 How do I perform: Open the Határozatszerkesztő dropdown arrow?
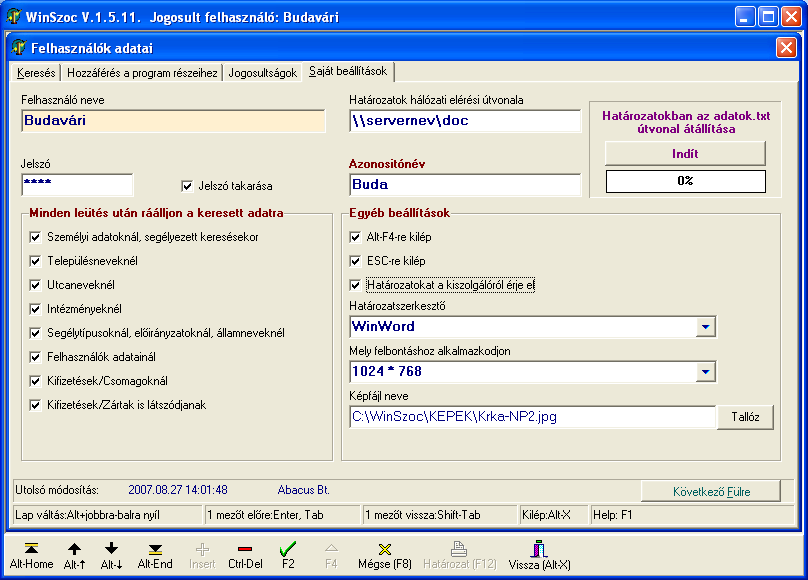click(x=705, y=327)
